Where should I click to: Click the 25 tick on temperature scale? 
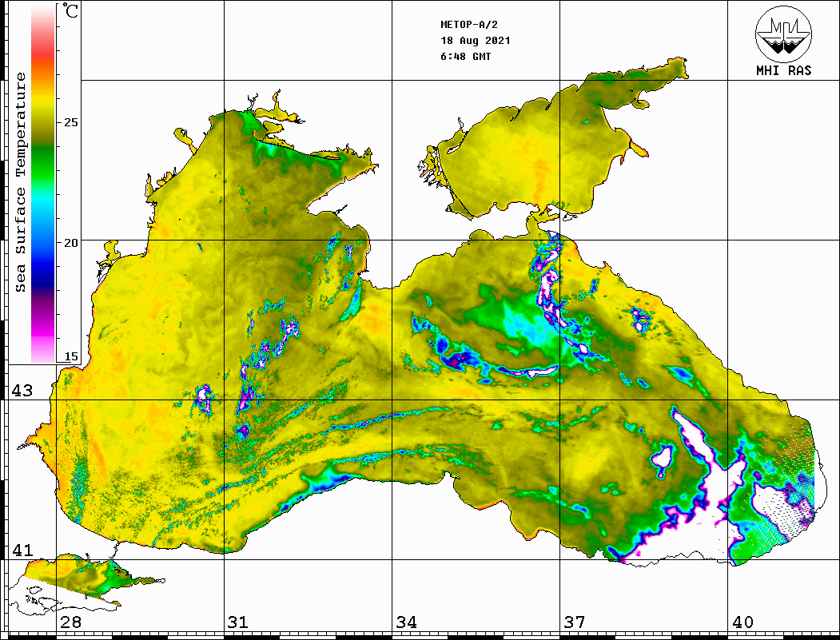[x=70, y=122]
